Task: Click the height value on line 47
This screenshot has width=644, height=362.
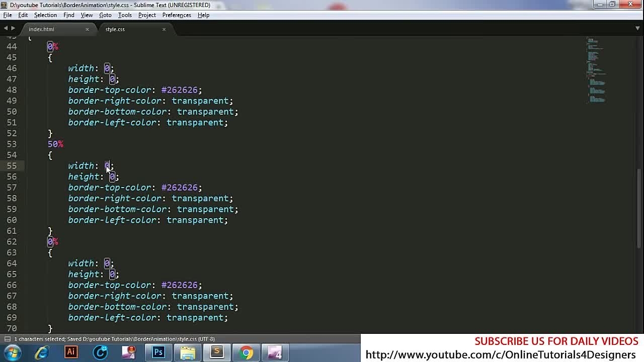Action: point(112,79)
